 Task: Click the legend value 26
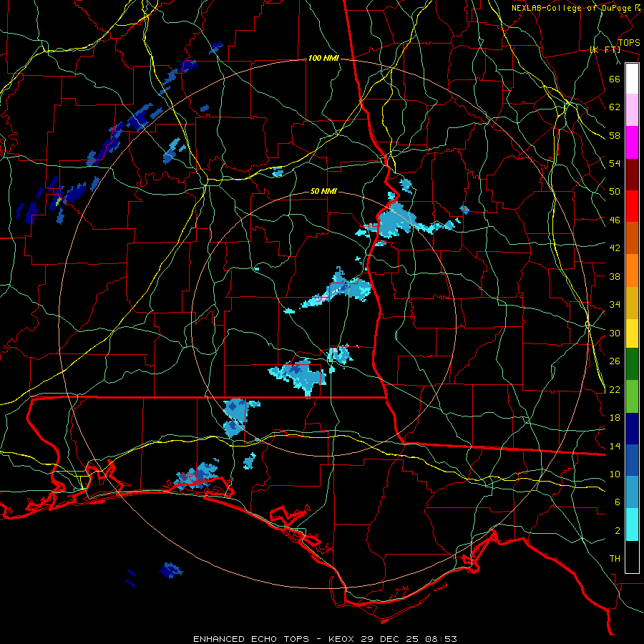pyautogui.click(x=615, y=361)
